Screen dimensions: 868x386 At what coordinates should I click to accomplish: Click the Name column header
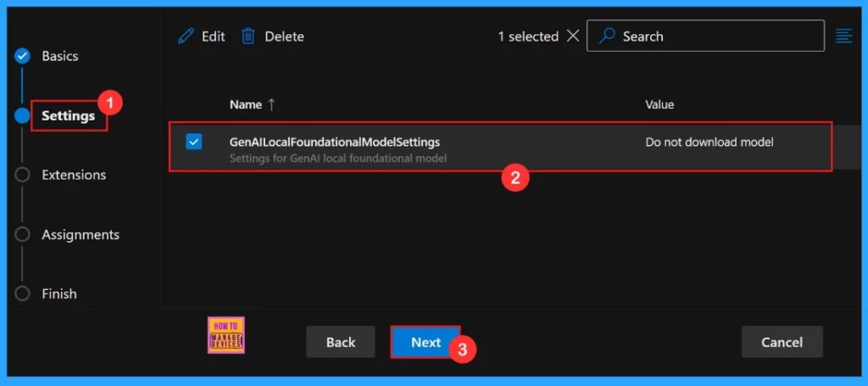click(245, 104)
